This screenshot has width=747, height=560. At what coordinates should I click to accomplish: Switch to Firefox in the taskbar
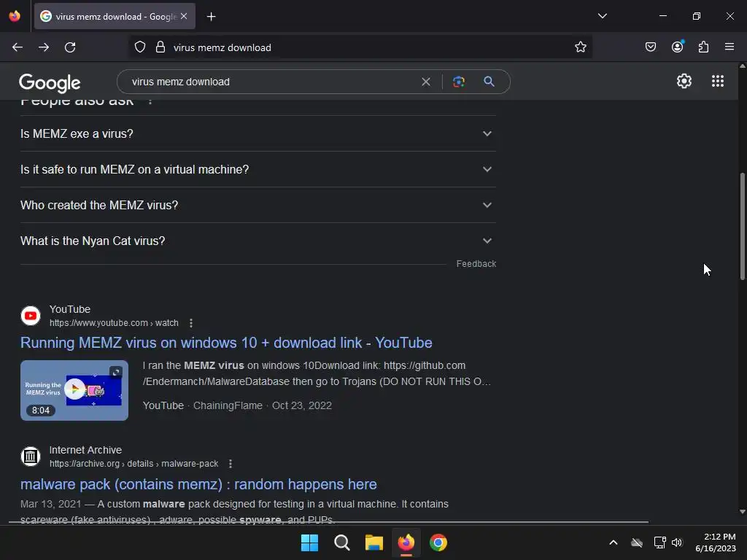click(x=406, y=542)
